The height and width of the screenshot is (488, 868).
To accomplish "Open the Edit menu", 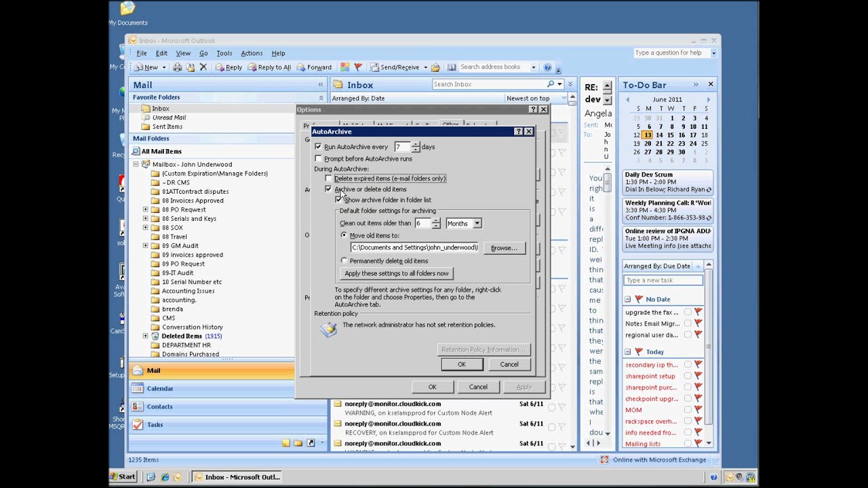I will [x=161, y=53].
